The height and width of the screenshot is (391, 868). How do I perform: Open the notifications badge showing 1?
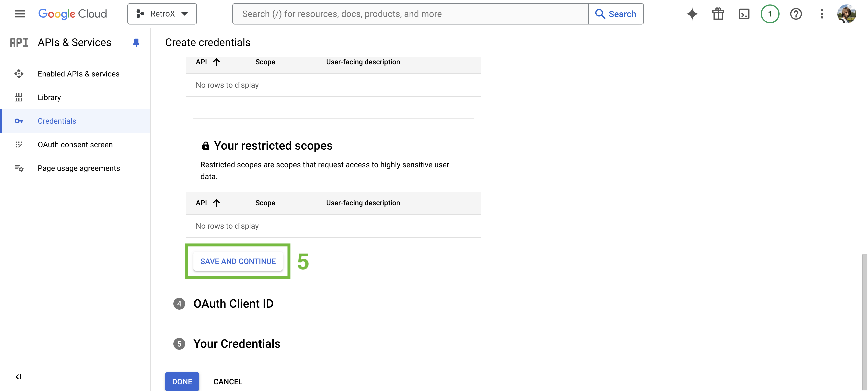coord(770,14)
